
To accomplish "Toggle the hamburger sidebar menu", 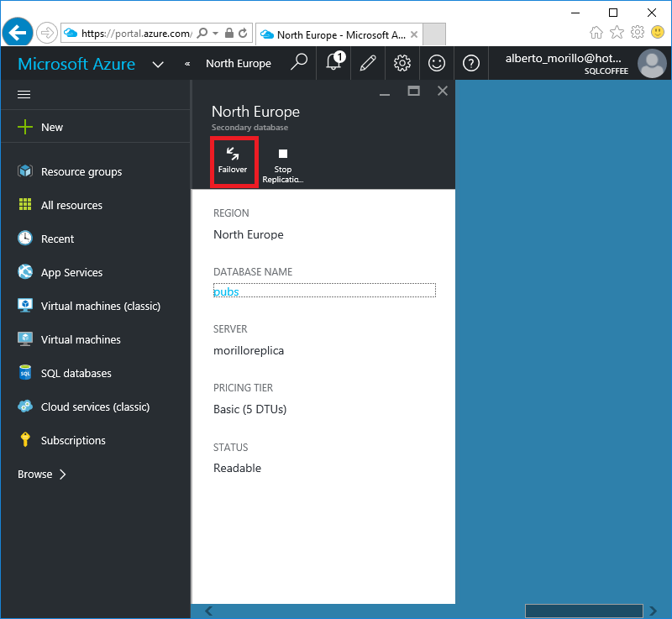I will 24,94.
